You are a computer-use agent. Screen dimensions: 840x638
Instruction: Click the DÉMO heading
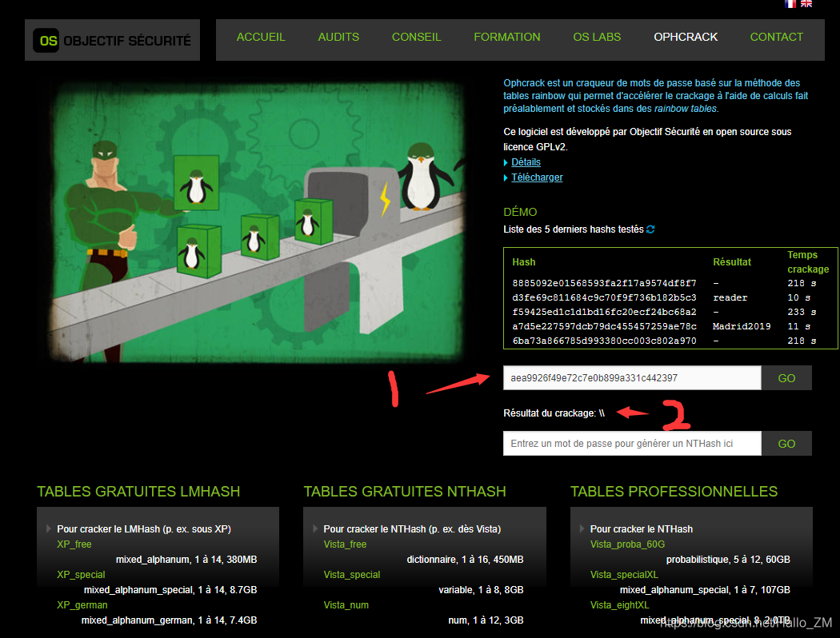point(520,212)
